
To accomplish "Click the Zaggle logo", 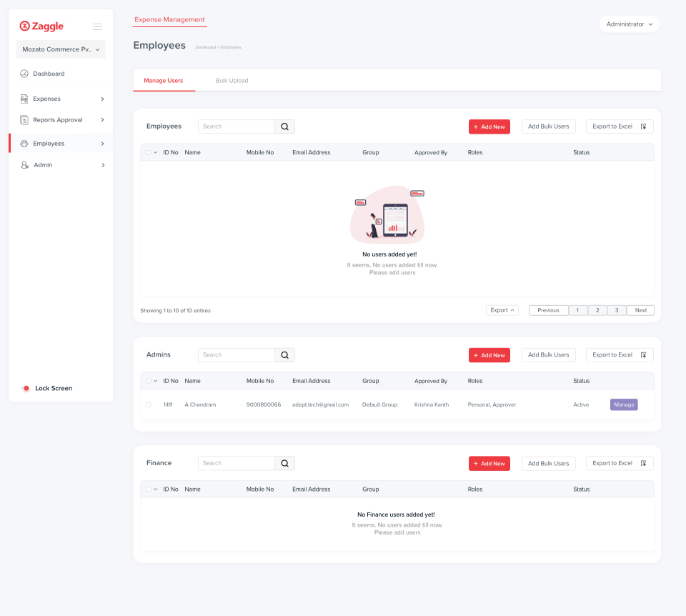I will 41,26.
